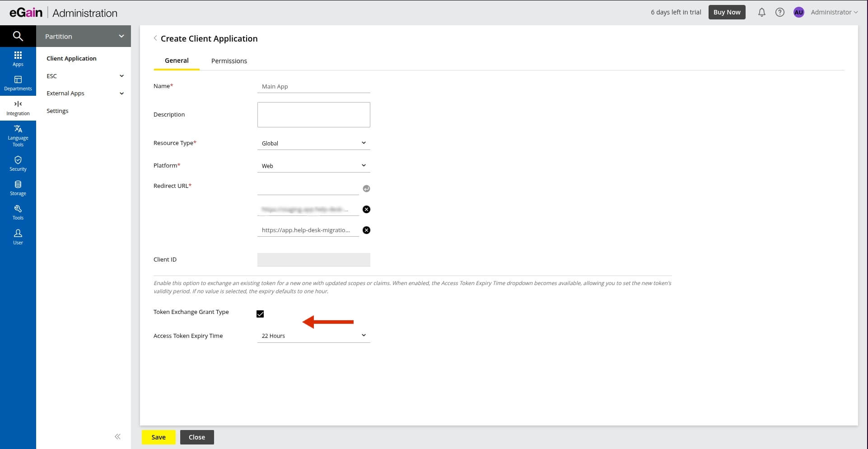Open the Security shield icon
Screen dimensions: 868x449
point(18,164)
